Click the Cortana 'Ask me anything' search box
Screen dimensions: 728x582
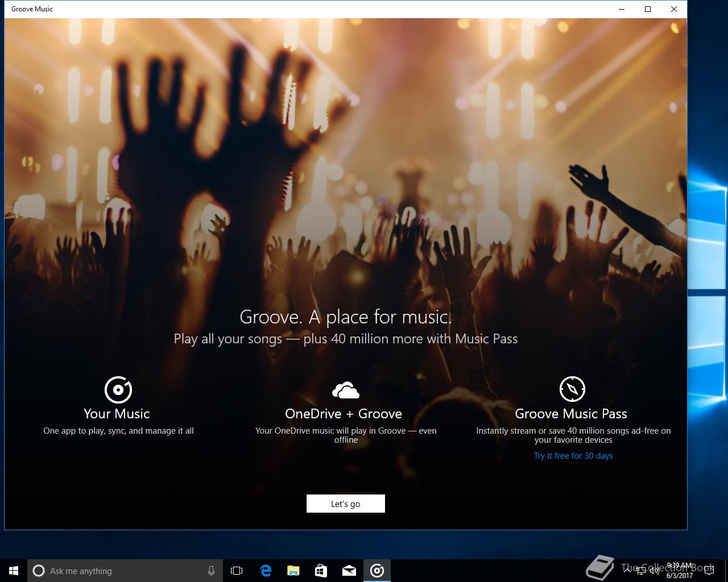124,571
